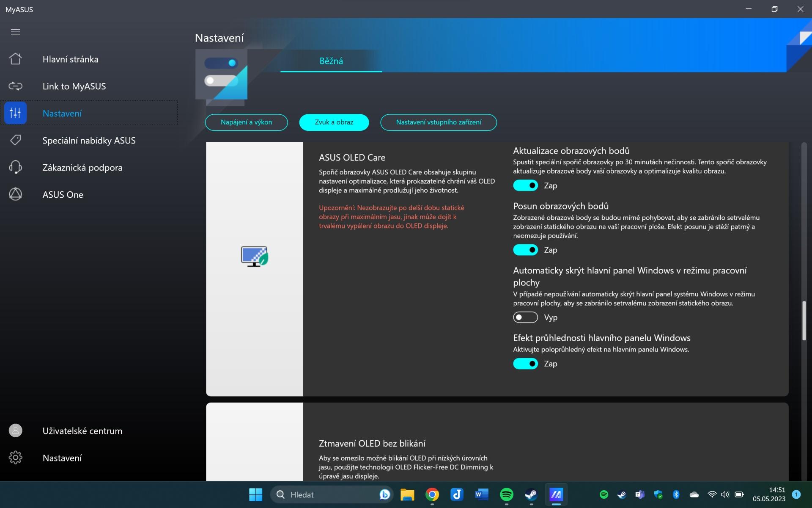
Task: Click the Spotify tray icon
Action: click(x=604, y=494)
